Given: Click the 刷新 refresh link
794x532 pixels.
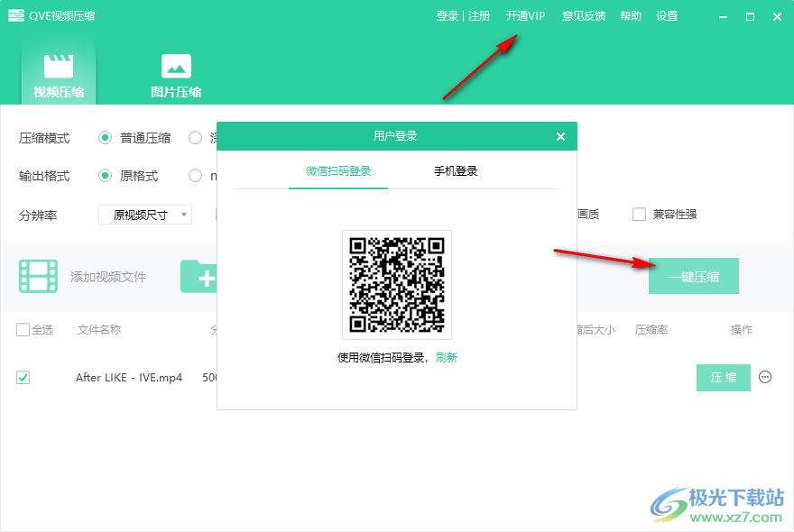Looking at the screenshot, I should [x=446, y=358].
